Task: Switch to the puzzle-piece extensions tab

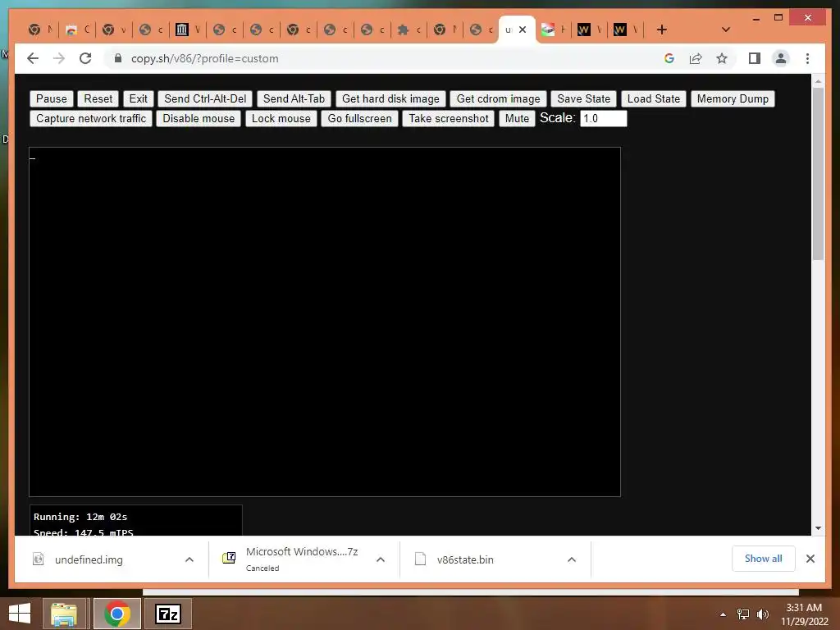Action: tap(409, 30)
